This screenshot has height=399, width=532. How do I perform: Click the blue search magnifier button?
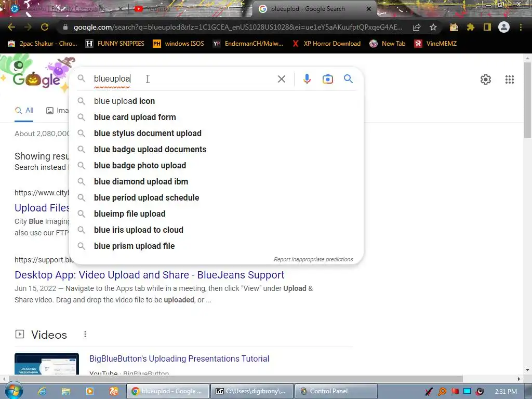tap(348, 79)
